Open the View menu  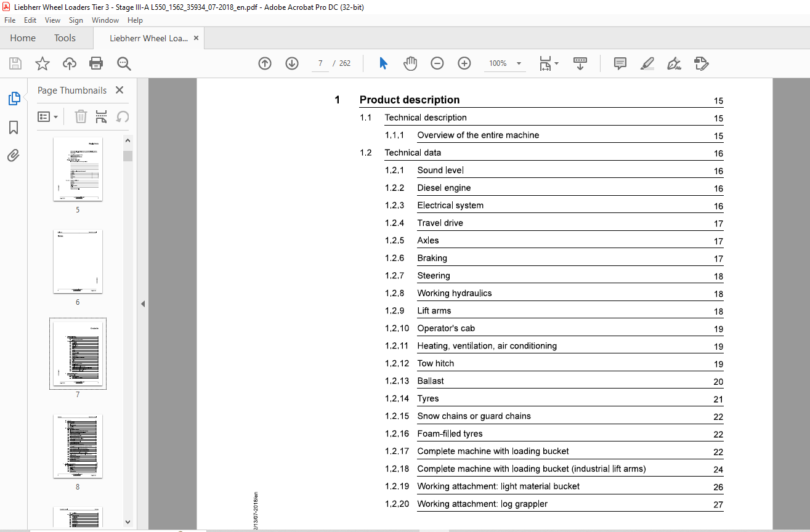point(52,20)
